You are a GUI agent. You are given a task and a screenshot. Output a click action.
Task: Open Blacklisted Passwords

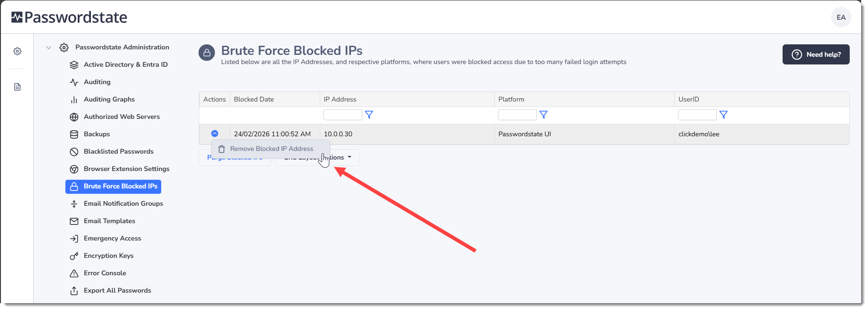coord(118,151)
